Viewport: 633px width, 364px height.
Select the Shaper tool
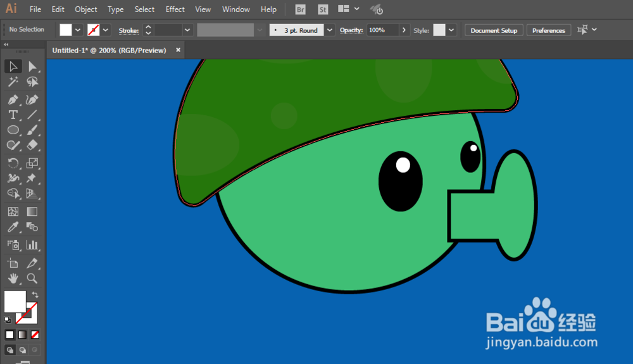[13, 145]
